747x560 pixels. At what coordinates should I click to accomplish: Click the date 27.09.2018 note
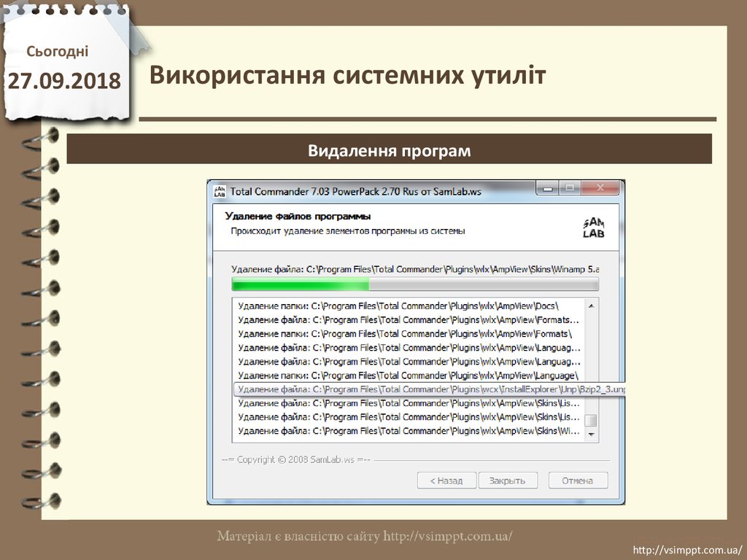tap(64, 81)
